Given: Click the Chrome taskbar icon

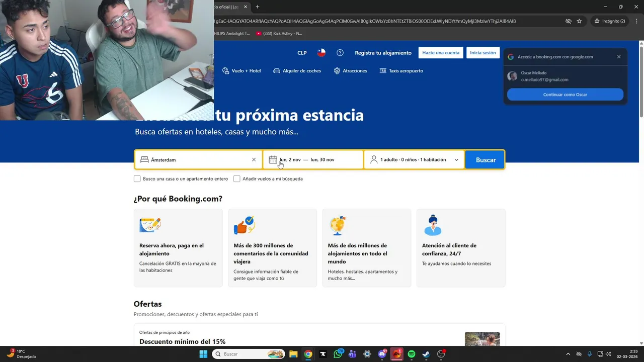Looking at the screenshot, I should (x=308, y=354).
